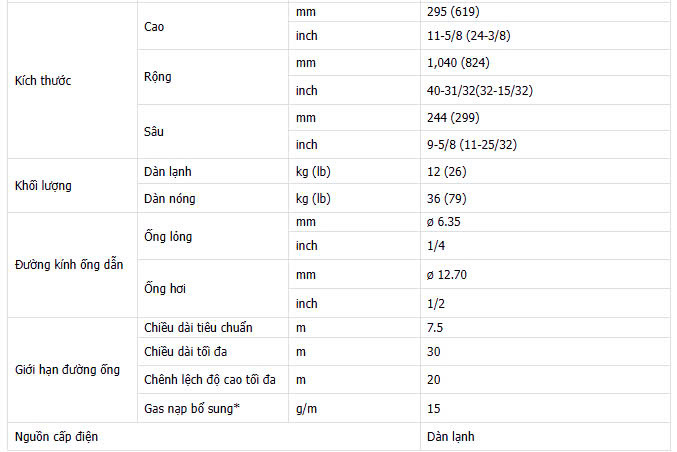Click the Giới hạn đường ống header
This screenshot has height=452, width=677.
pyautogui.click(x=67, y=370)
